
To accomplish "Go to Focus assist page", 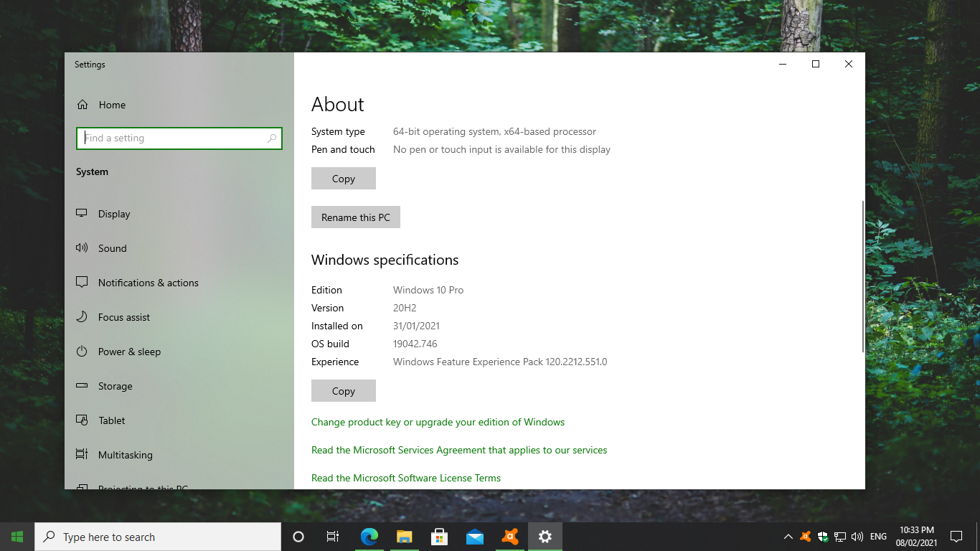I will [179, 317].
